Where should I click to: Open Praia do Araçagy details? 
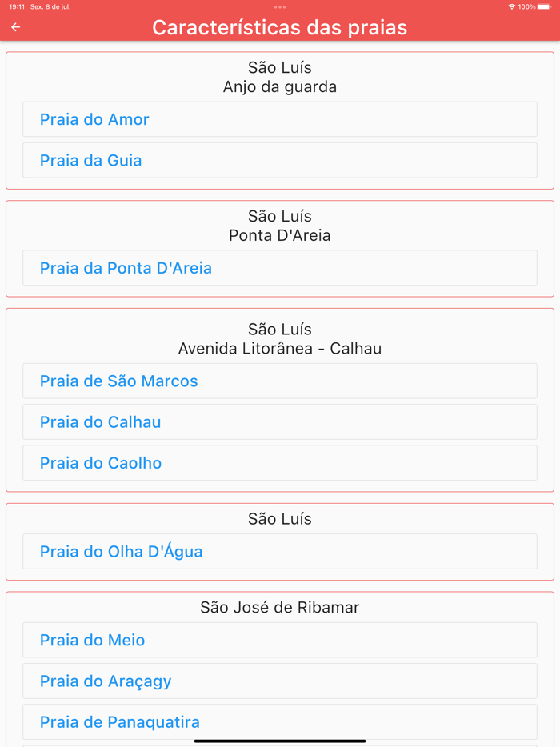[x=279, y=681]
